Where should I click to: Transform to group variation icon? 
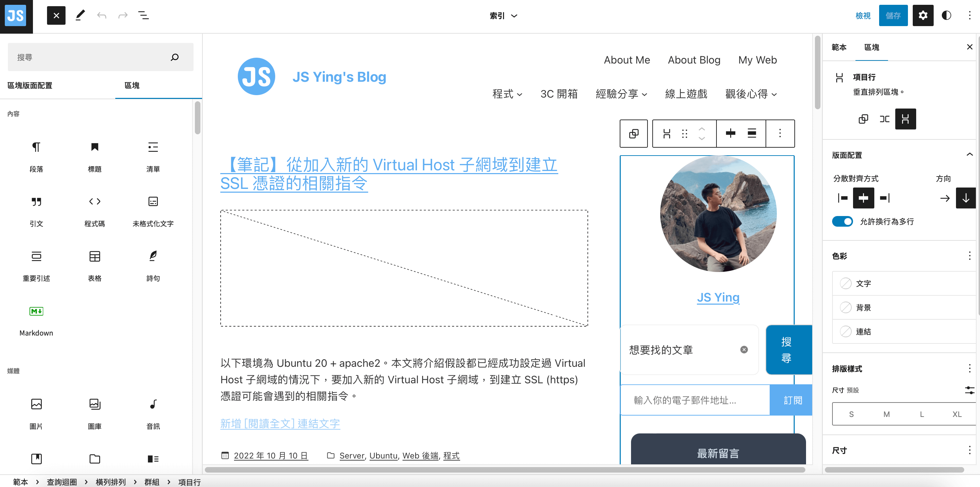(x=863, y=119)
